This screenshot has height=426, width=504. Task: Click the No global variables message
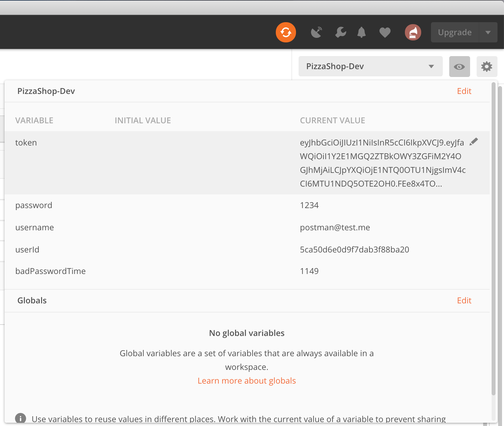[247, 333]
